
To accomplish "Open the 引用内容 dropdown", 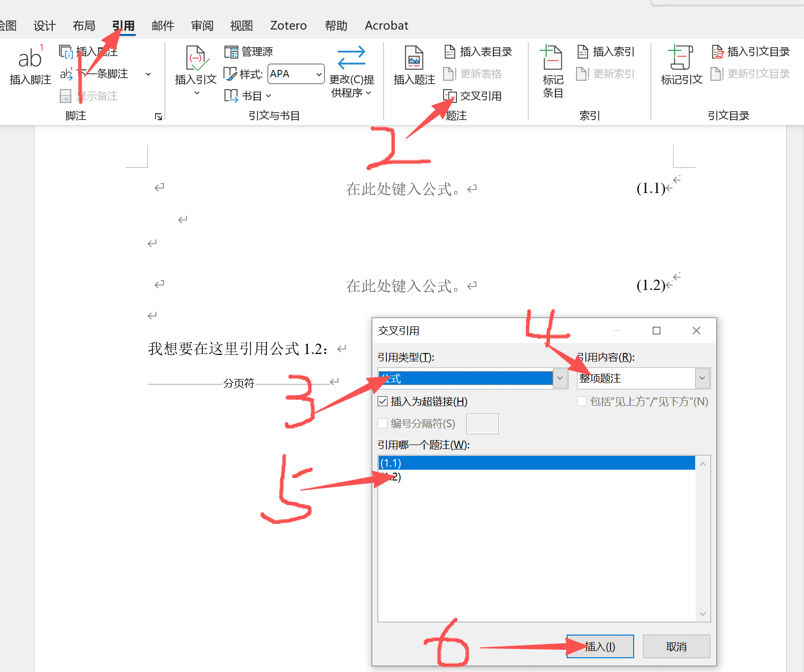I will tap(702, 378).
